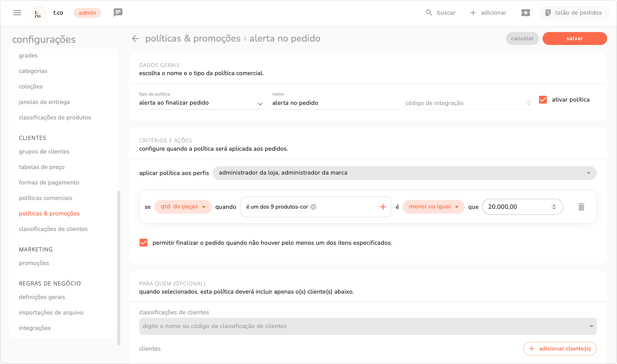
Task: Click the back arrow beside políticas & promoções
Action: 135,38
